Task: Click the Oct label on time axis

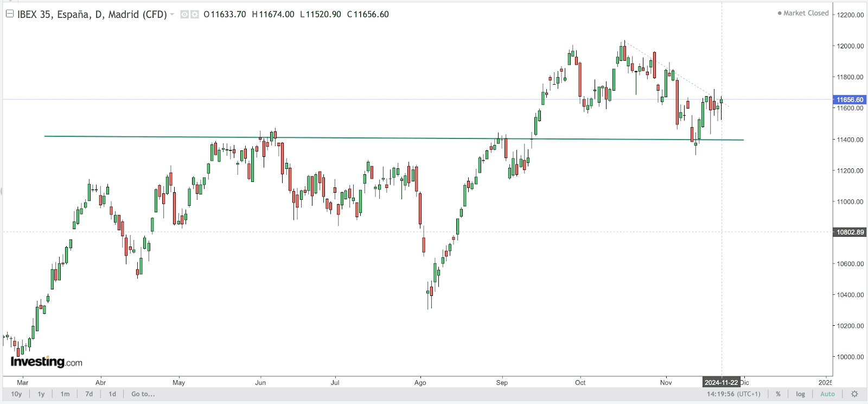Action: 580,383
